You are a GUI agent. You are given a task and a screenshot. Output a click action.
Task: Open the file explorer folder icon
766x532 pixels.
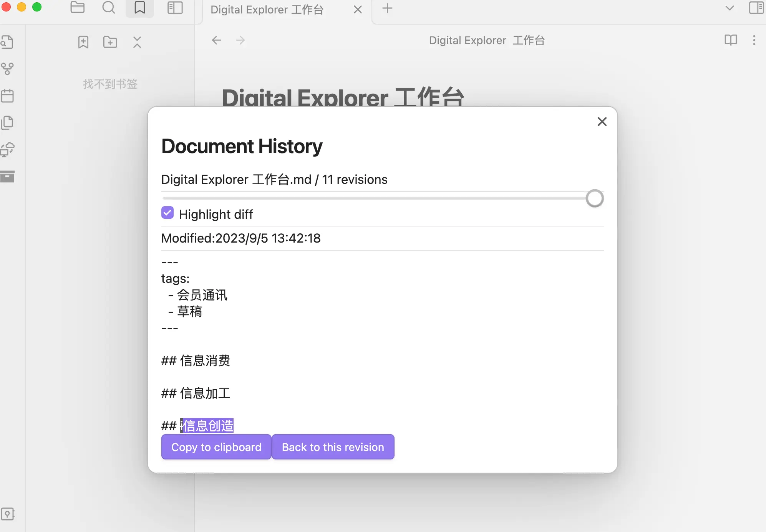(x=78, y=8)
